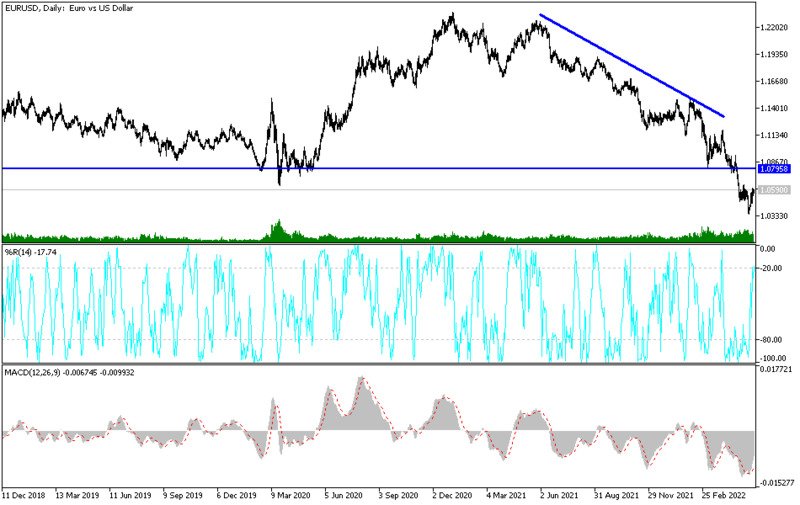This screenshot has height=505, width=800.
Task: Click the 1.03330 price axis value
Action: [774, 216]
